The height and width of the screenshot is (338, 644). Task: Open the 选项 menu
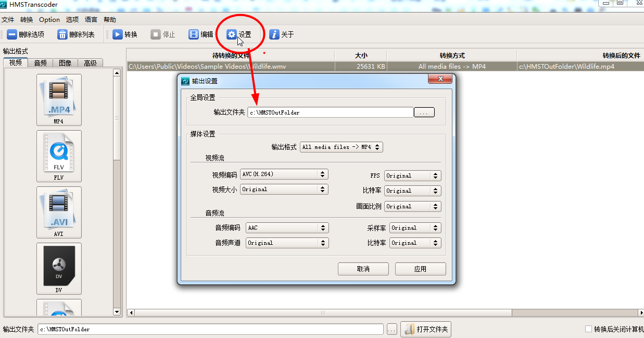72,20
